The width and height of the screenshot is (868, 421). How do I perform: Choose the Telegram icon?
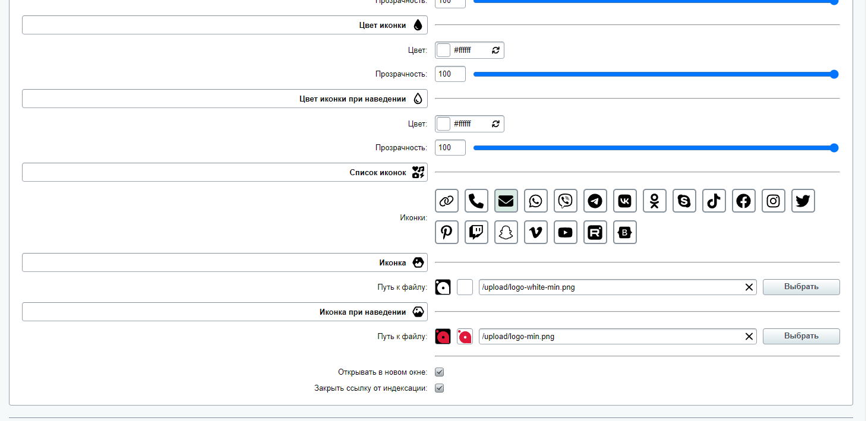[595, 201]
